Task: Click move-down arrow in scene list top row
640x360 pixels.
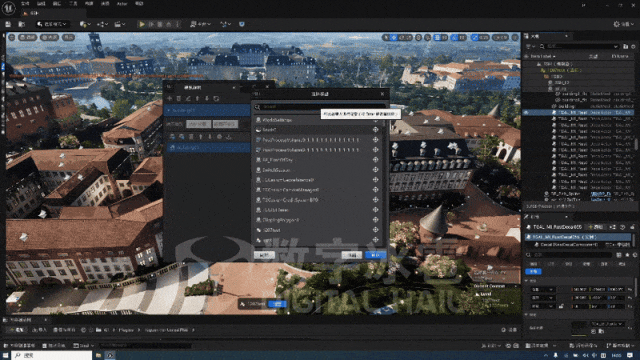Action: point(207,98)
